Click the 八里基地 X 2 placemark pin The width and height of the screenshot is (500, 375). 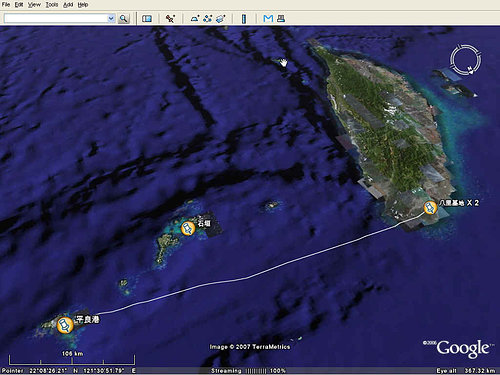click(x=430, y=208)
